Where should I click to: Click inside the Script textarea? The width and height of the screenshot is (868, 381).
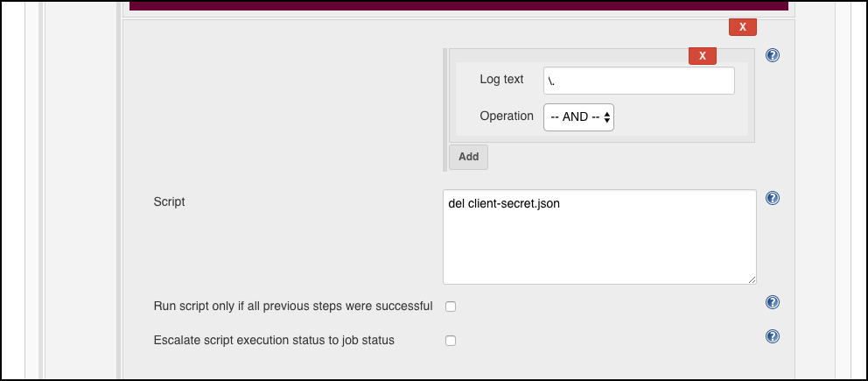click(599, 237)
